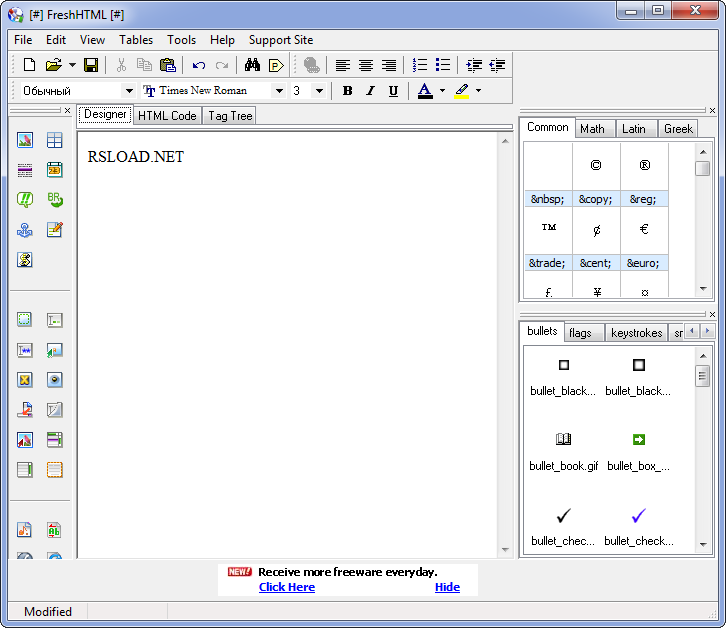Align text left
Image resolution: width=726 pixels, height=628 pixels.
pyautogui.click(x=343, y=65)
